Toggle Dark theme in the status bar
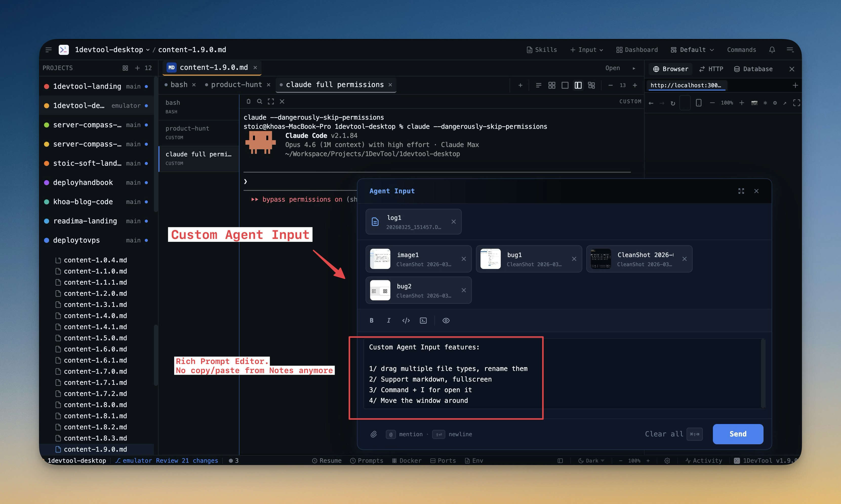The image size is (841, 504). 591,460
